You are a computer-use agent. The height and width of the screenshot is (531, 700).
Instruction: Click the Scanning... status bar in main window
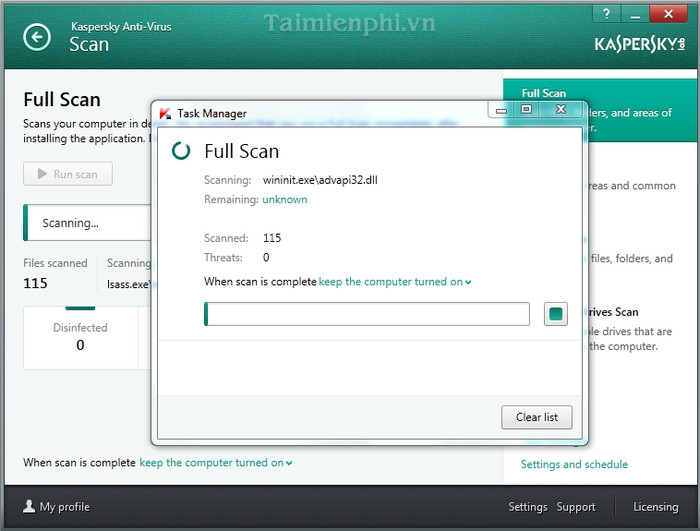click(88, 222)
